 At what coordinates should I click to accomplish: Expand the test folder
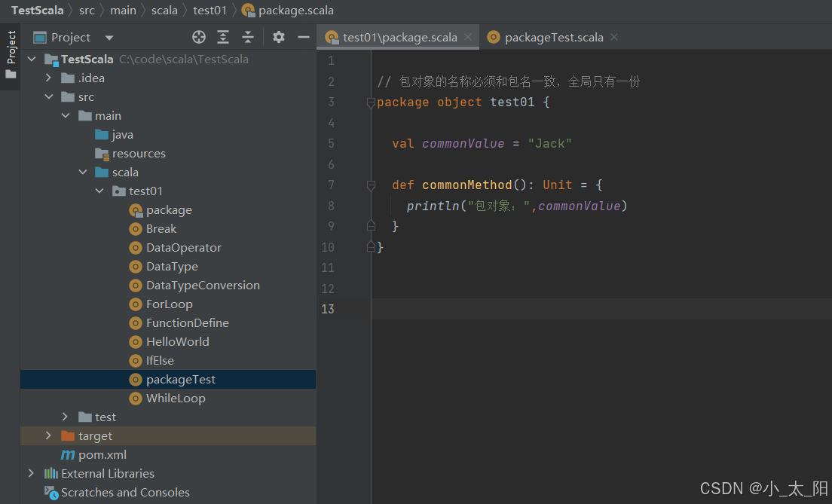[x=66, y=417]
